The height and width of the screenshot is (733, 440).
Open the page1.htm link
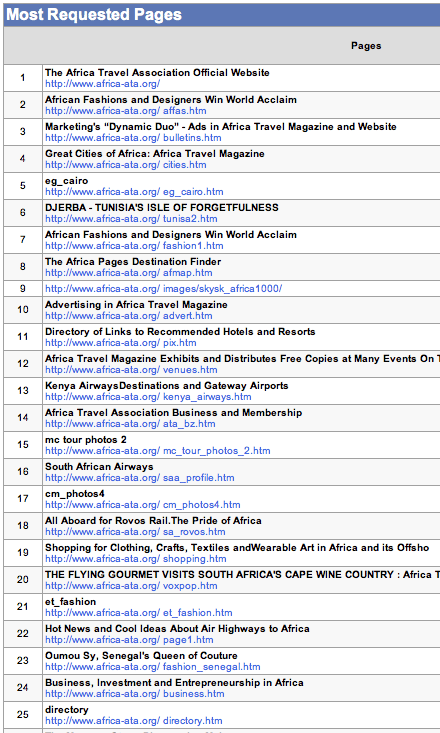tap(129, 640)
